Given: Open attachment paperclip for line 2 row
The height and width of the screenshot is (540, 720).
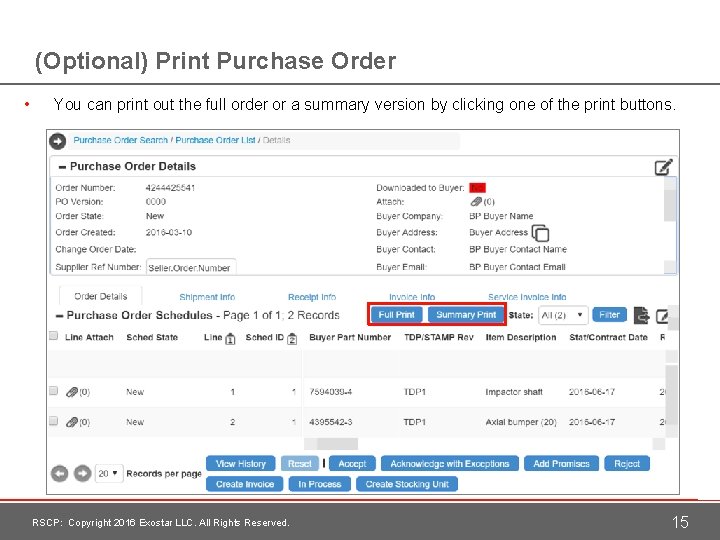Looking at the screenshot, I should click(x=72, y=422).
